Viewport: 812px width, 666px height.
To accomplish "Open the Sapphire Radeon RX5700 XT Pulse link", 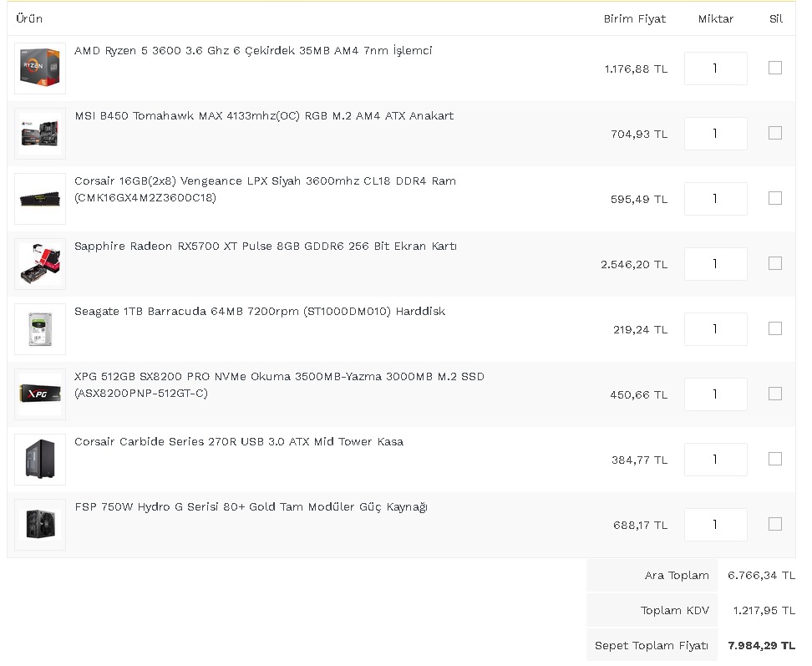I will tap(266, 247).
